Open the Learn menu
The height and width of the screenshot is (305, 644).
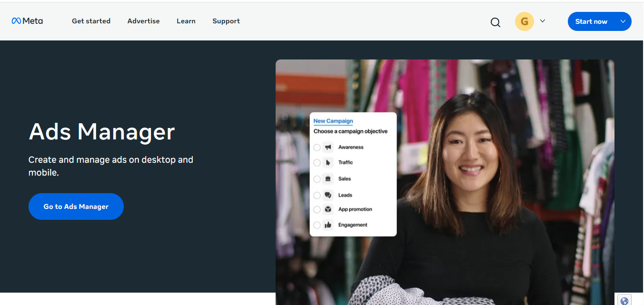[186, 21]
